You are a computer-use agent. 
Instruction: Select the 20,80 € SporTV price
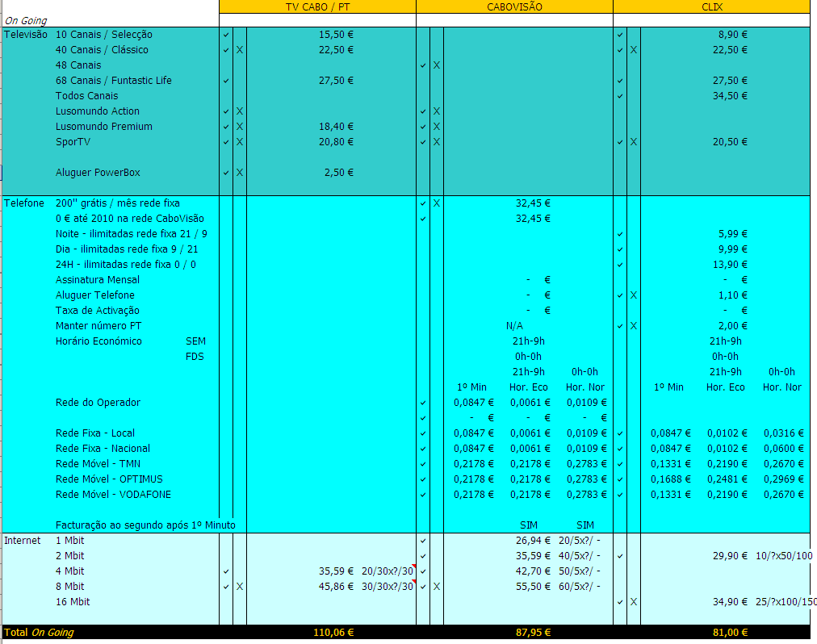(336, 142)
